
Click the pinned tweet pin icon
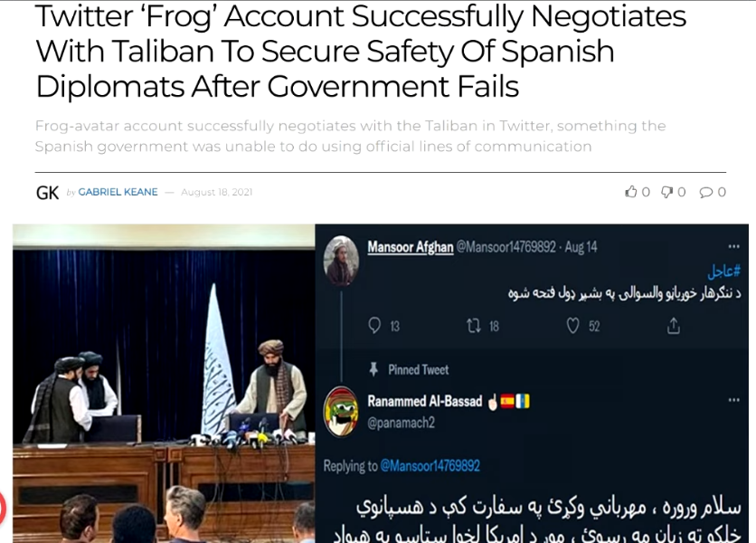(x=373, y=370)
